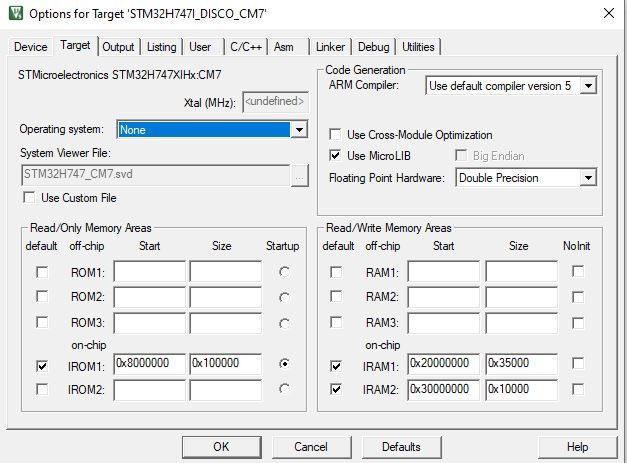Click the Keil uVision icon in title bar
627x463 pixels.
[x=16, y=13]
